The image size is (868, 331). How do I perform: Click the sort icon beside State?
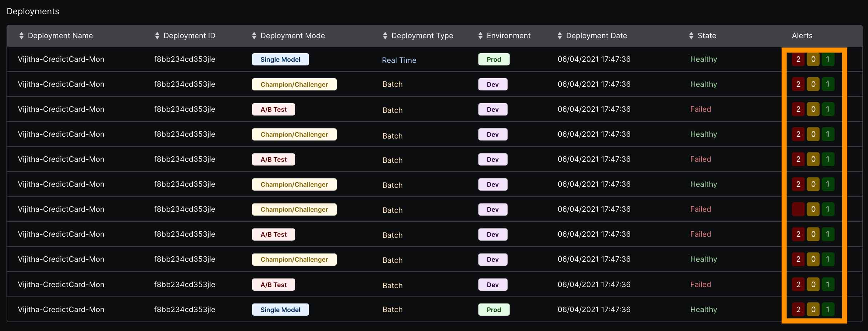point(690,36)
